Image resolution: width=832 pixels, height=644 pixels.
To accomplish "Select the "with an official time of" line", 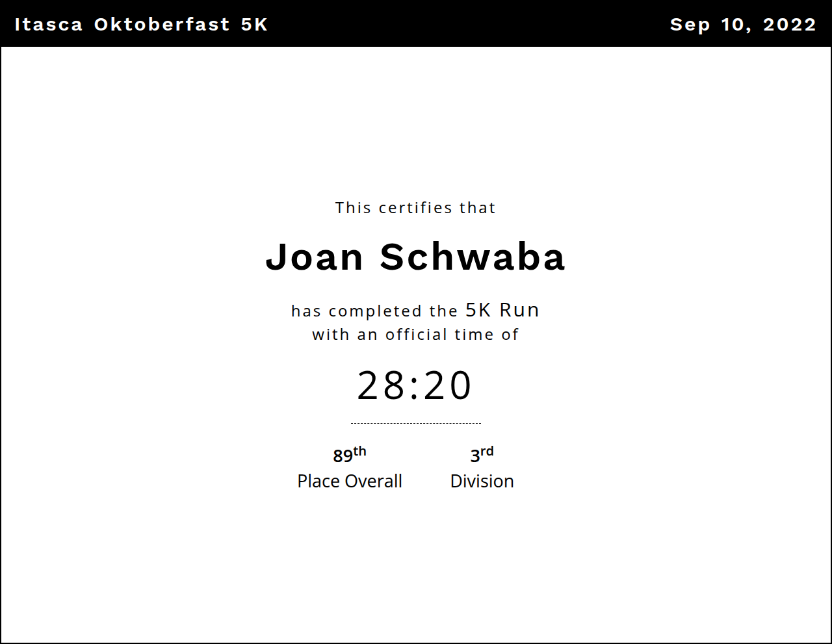I will coord(415,335).
